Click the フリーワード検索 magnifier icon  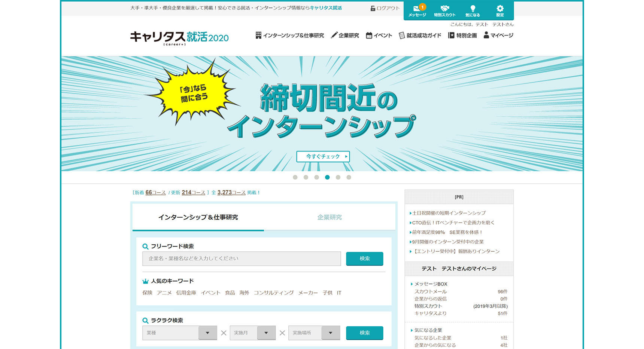point(145,247)
